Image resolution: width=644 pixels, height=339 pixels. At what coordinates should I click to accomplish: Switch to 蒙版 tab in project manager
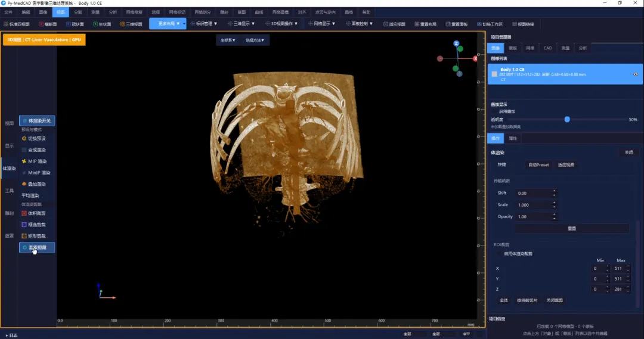pyautogui.click(x=513, y=48)
